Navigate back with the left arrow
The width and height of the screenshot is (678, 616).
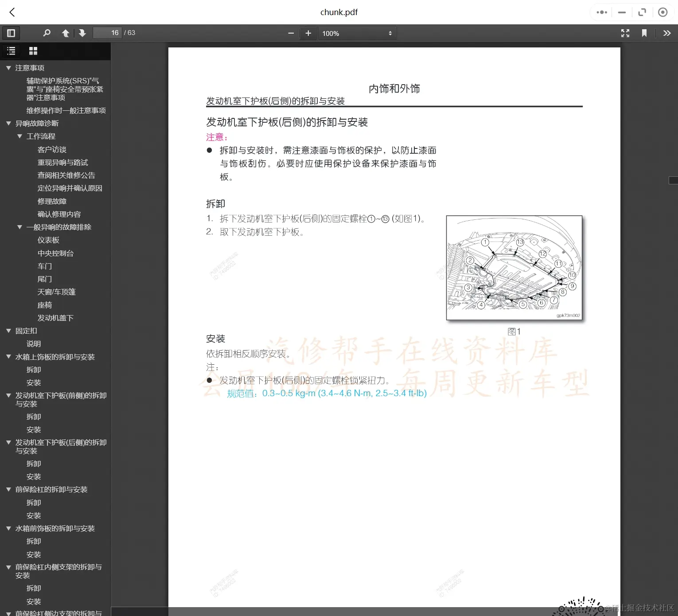point(12,12)
